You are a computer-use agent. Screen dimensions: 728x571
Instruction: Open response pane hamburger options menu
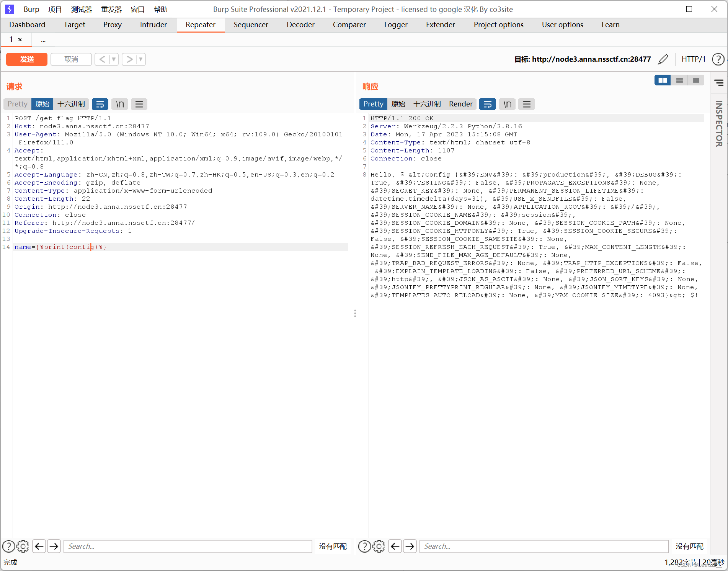[527, 104]
